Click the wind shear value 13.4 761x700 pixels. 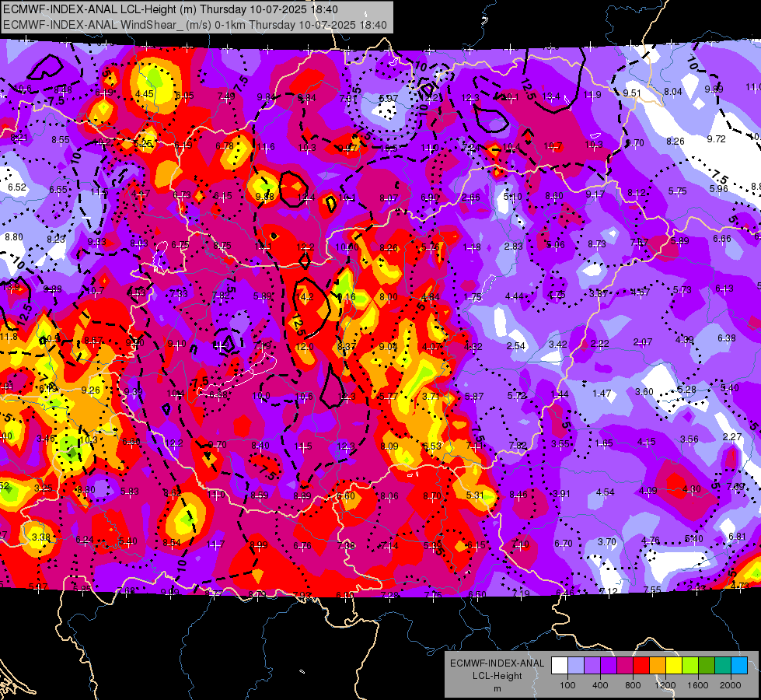coord(551,96)
